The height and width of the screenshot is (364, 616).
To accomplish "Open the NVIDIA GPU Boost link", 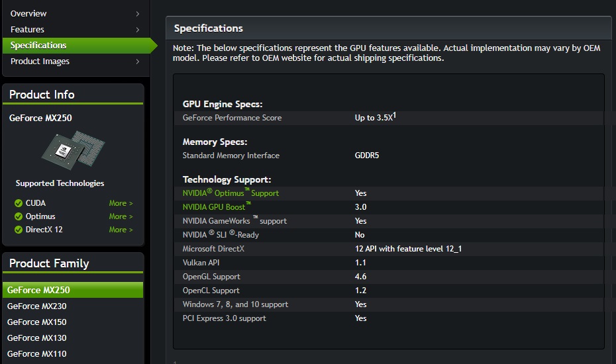I will tap(217, 207).
